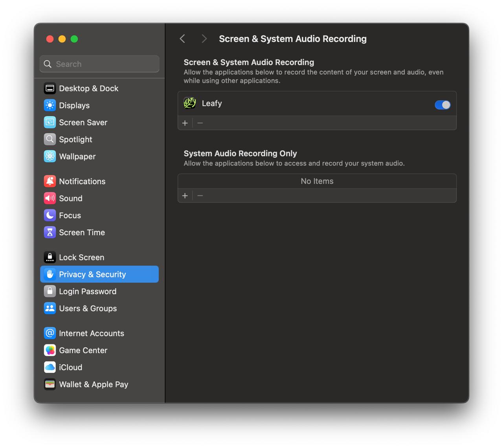Viewport: 503px width, 448px height.
Task: Open Screen Saver settings
Action: 99,123
